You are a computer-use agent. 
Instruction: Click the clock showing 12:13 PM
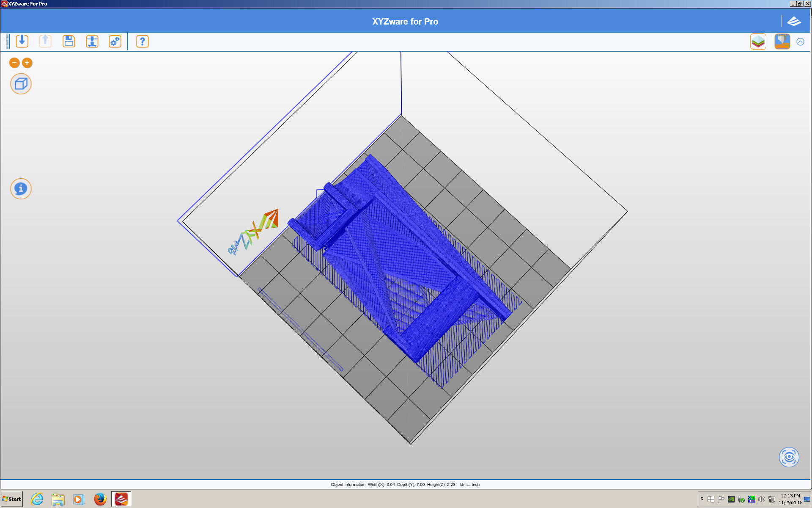coord(790,499)
